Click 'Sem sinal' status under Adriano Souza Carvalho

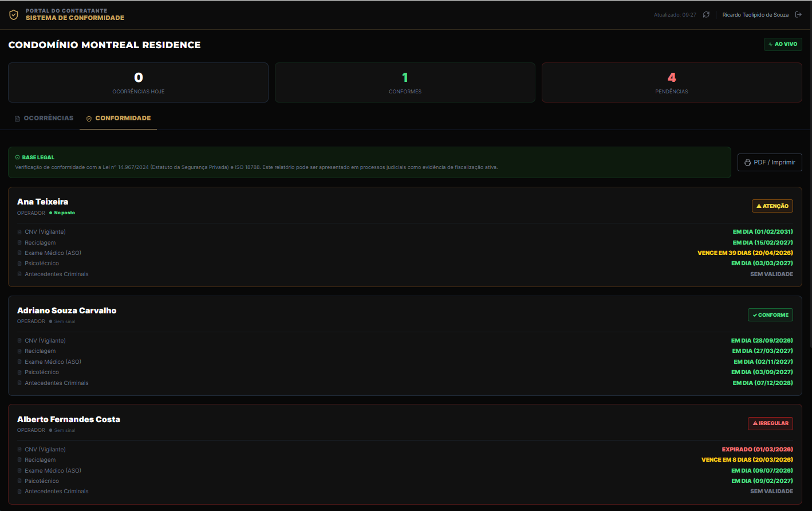click(65, 321)
